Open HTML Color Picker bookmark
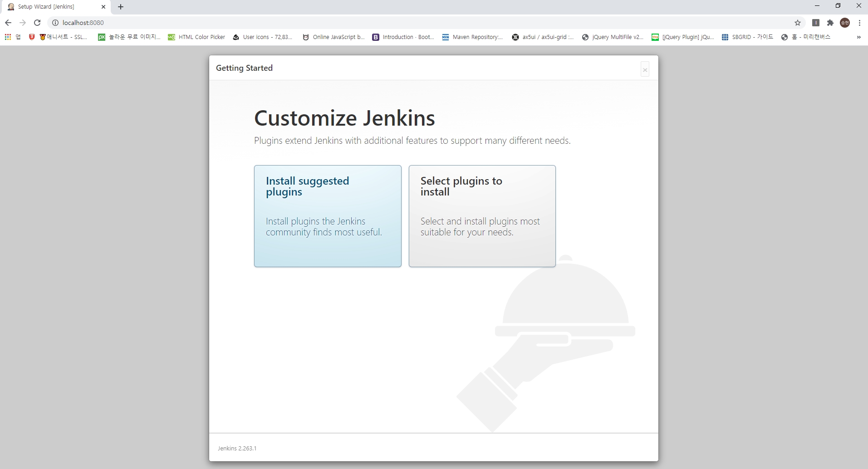The image size is (868, 469). tap(196, 37)
